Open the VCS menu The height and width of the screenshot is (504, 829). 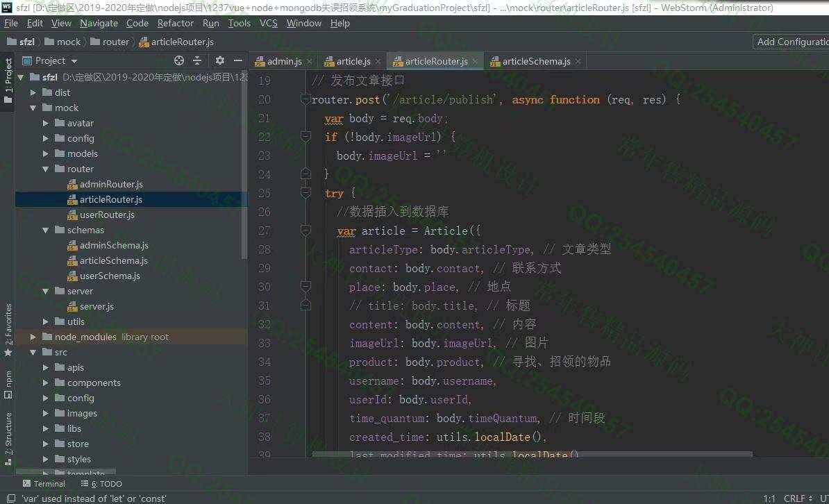[x=269, y=24]
